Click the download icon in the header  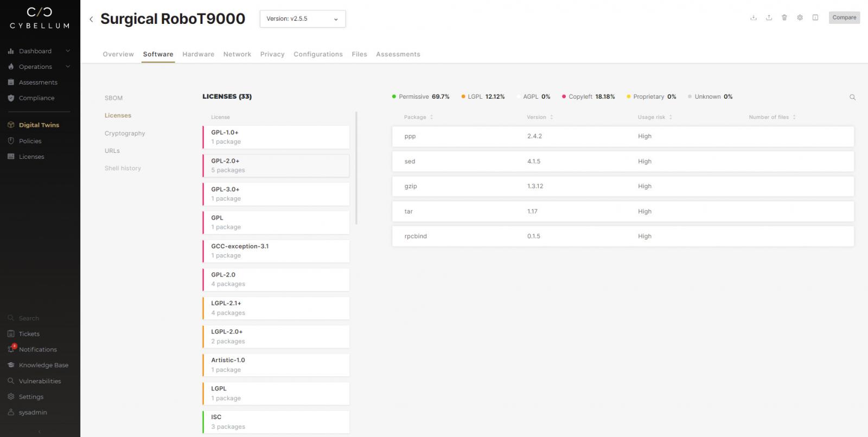click(x=753, y=18)
